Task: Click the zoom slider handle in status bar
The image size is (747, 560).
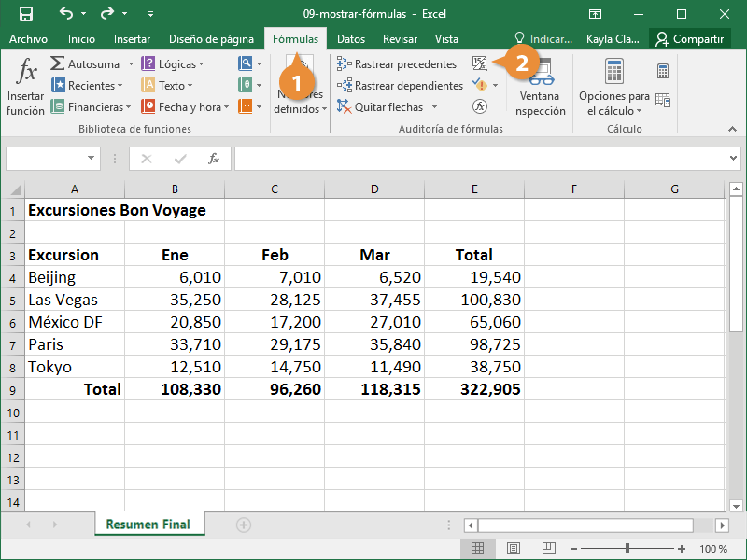Action: coord(627,549)
